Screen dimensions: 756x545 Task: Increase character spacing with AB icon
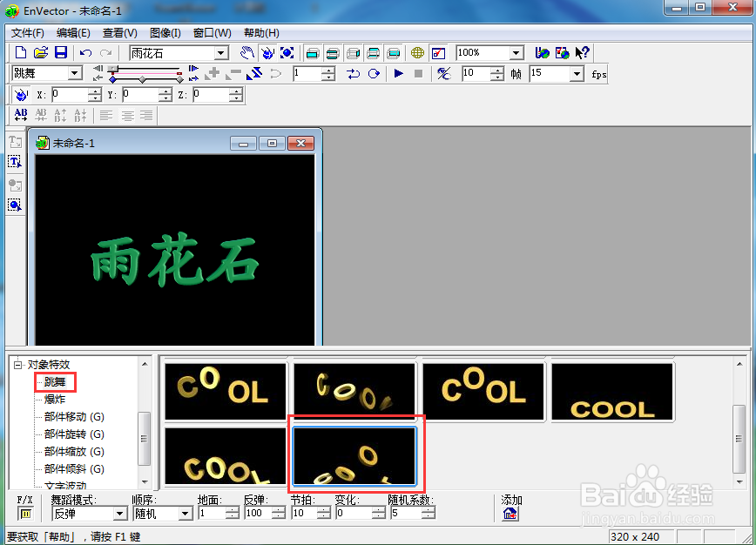(x=21, y=115)
